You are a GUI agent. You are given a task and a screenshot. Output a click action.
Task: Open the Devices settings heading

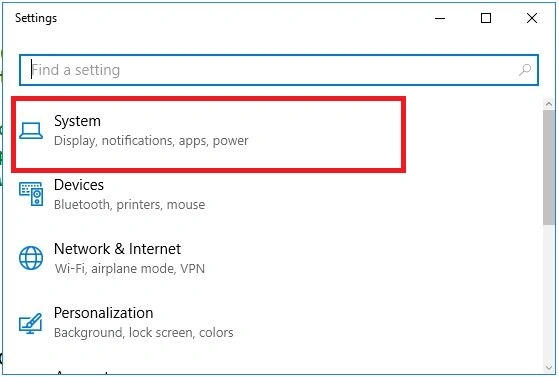coord(79,185)
